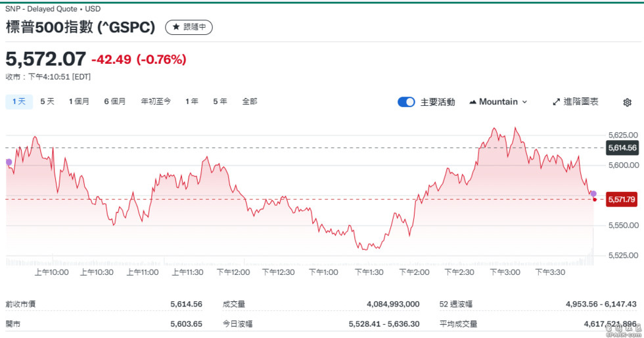Choose the 1年 range
This screenshot has height=338, width=644.
[x=191, y=101]
